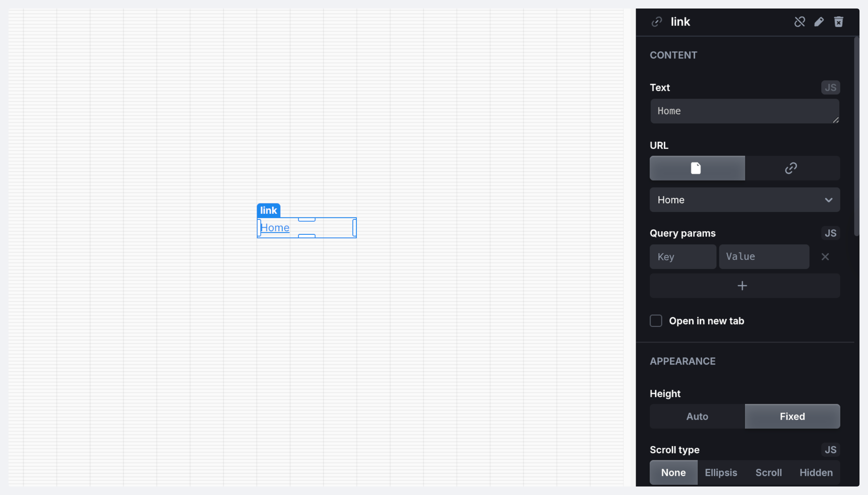Image resolution: width=868 pixels, height=495 pixels.
Task: Click the pencil rename icon
Action: (x=819, y=22)
